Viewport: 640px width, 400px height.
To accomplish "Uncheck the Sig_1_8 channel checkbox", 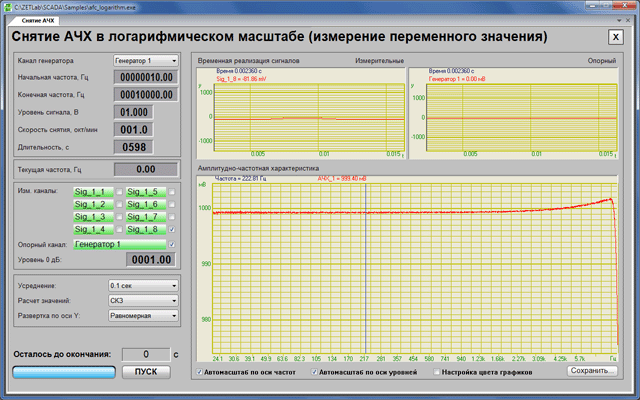I will coord(172,229).
